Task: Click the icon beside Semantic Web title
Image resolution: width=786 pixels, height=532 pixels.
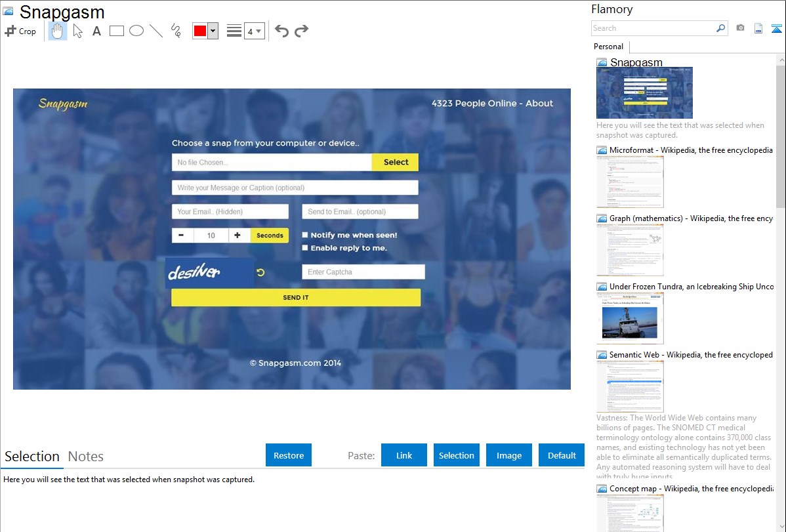Action: (x=602, y=355)
